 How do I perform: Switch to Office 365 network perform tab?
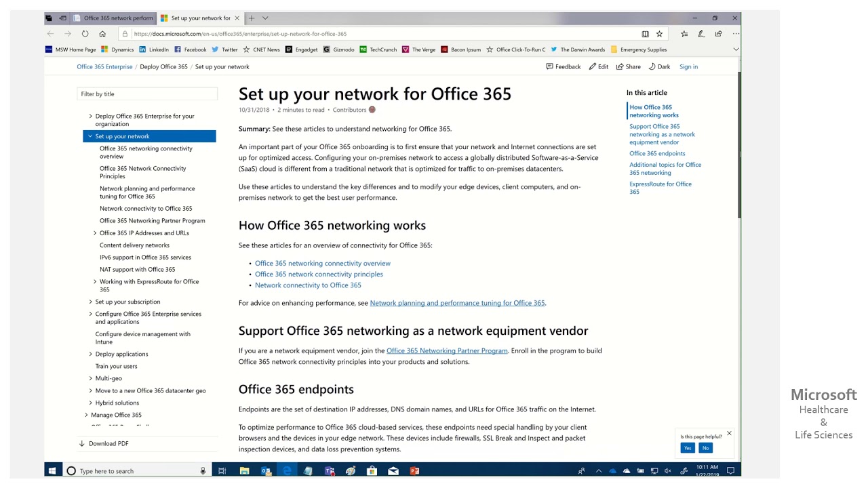click(113, 18)
